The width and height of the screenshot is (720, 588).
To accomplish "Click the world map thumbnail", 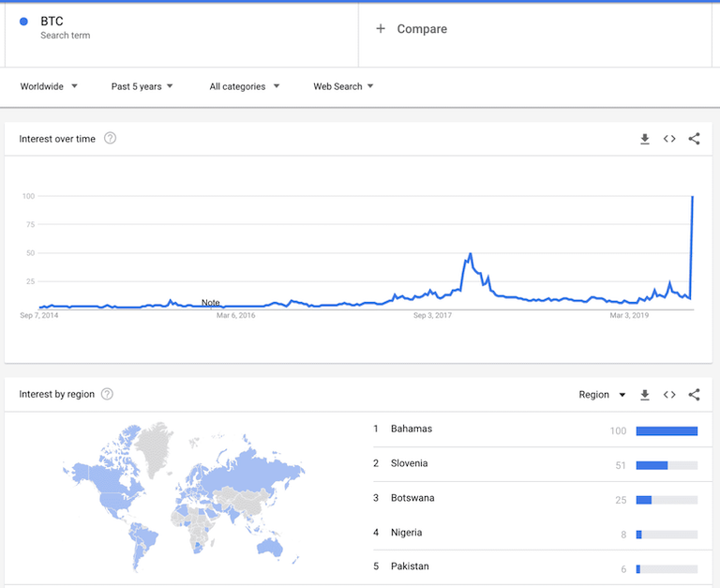I will click(184, 496).
